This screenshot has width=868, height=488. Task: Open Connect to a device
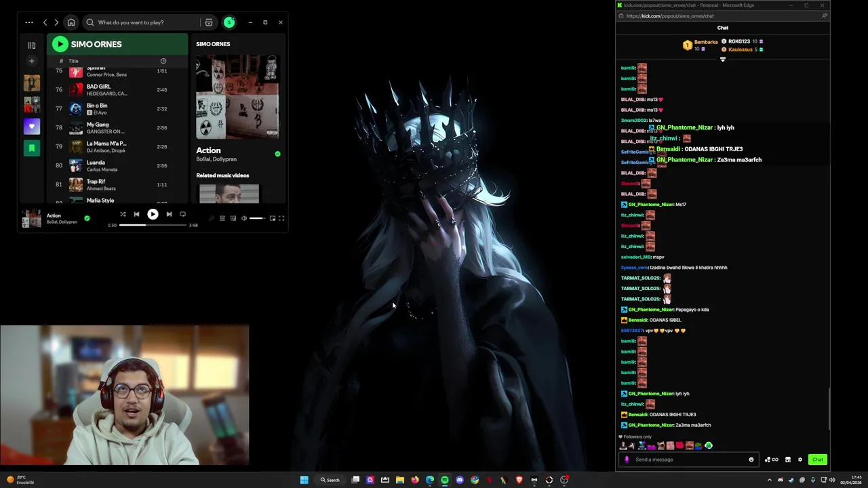(x=233, y=218)
